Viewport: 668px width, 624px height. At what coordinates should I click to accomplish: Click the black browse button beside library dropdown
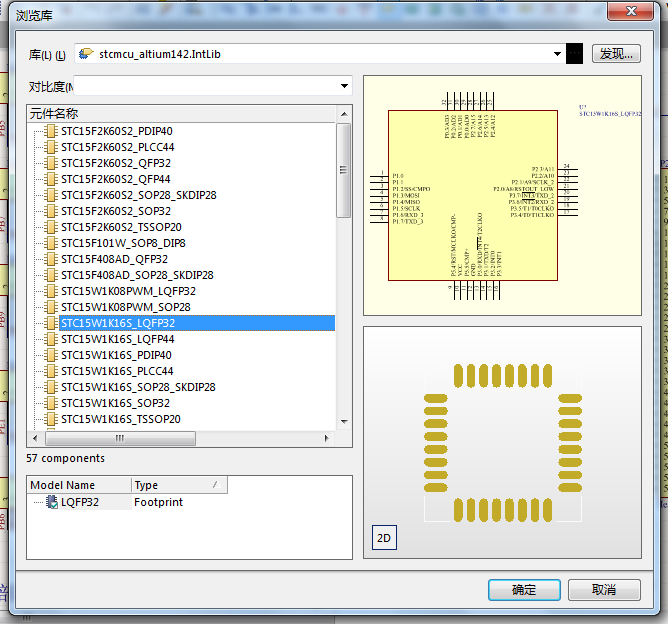pos(574,54)
